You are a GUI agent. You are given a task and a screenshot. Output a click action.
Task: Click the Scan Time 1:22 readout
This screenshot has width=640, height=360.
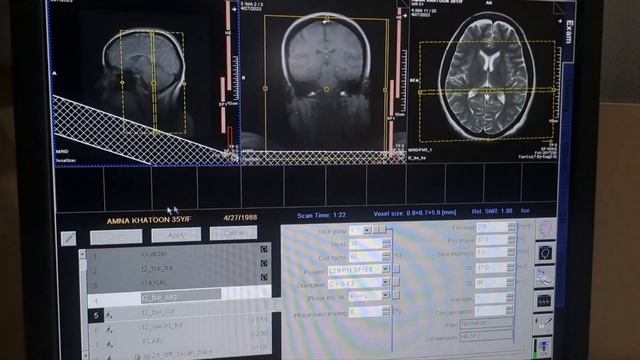321,215
